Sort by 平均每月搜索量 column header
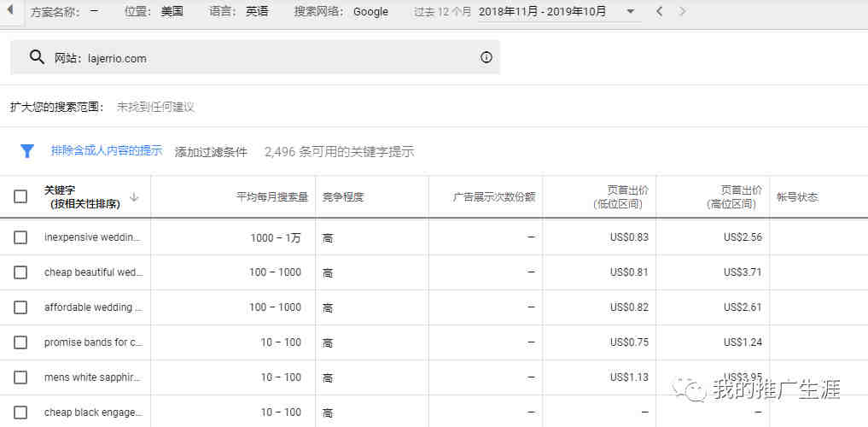This screenshot has height=427, width=868. click(271, 197)
